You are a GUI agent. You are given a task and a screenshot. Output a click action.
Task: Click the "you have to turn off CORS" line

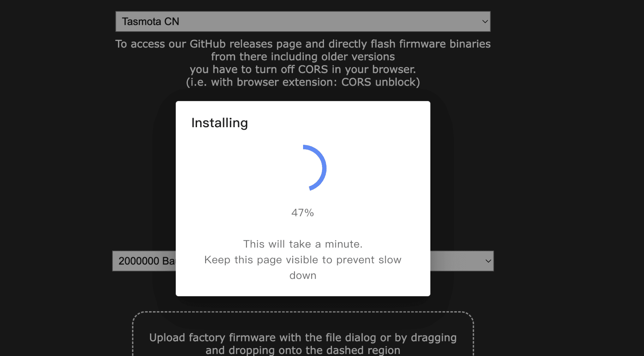tap(302, 69)
